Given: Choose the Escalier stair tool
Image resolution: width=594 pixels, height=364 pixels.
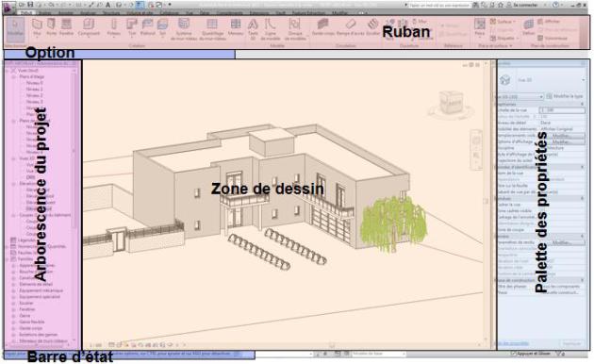Looking at the screenshot, I should click(372, 27).
